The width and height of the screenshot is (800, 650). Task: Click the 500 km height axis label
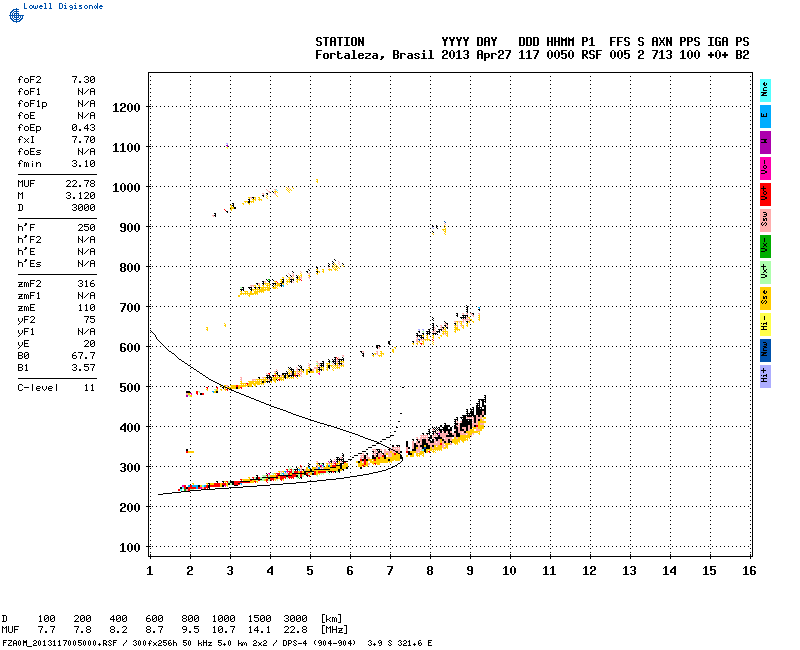tap(130, 388)
